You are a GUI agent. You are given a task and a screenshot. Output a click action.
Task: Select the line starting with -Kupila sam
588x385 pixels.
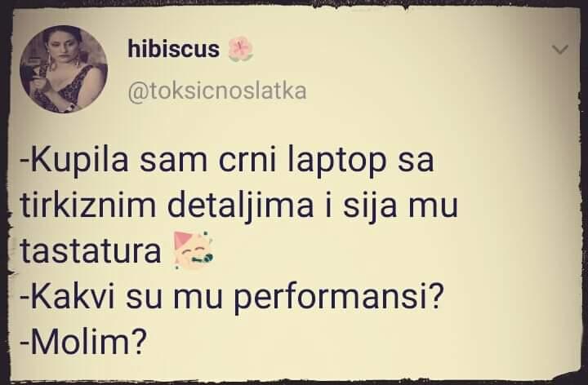click(x=226, y=161)
